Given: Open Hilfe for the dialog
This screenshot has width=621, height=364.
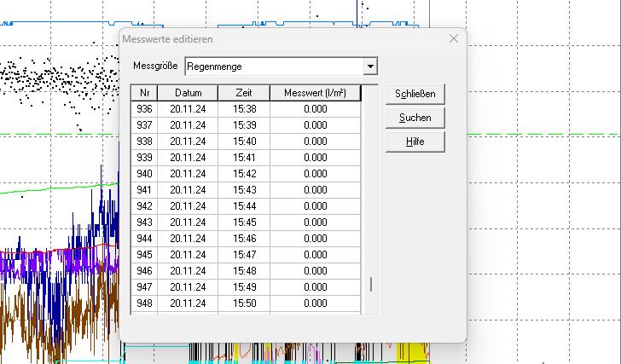Looking at the screenshot, I should tap(415, 142).
